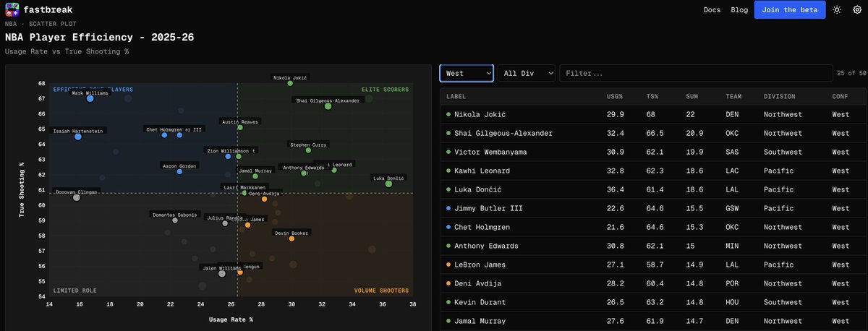This screenshot has width=868, height=331.
Task: Select LeBron James in the table
Action: (480, 265)
